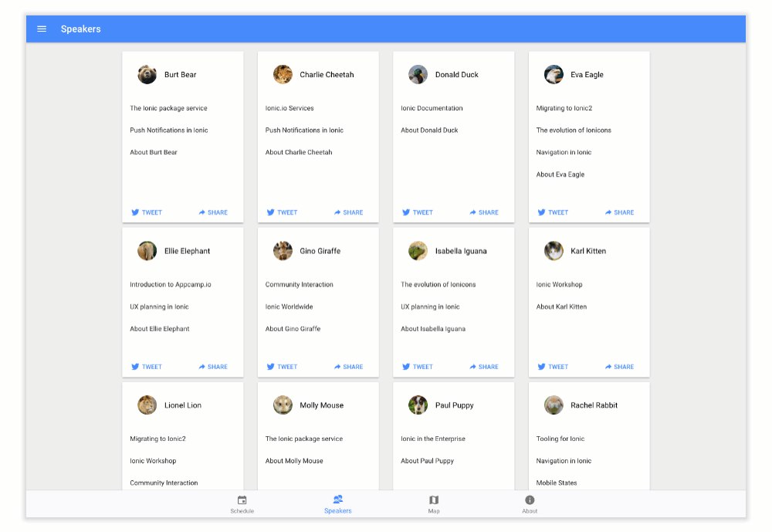Open the hamburger side menu
Screen dimensions: 772x532
[x=42, y=29]
